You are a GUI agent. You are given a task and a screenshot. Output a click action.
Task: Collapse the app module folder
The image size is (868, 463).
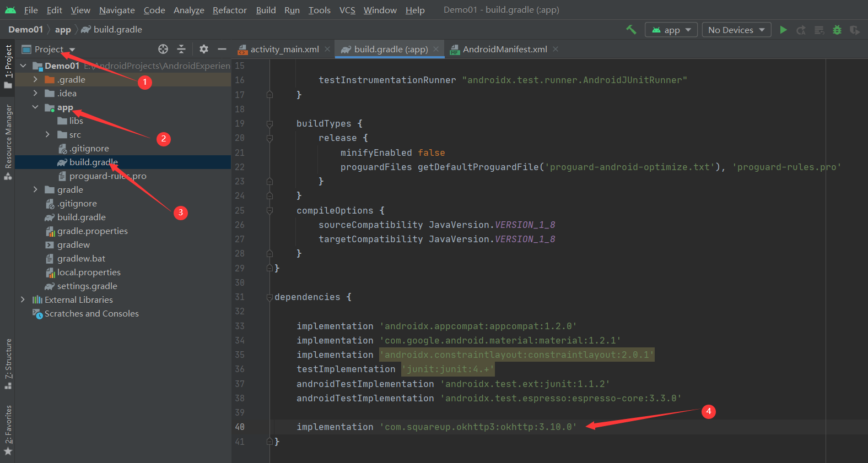coord(35,107)
